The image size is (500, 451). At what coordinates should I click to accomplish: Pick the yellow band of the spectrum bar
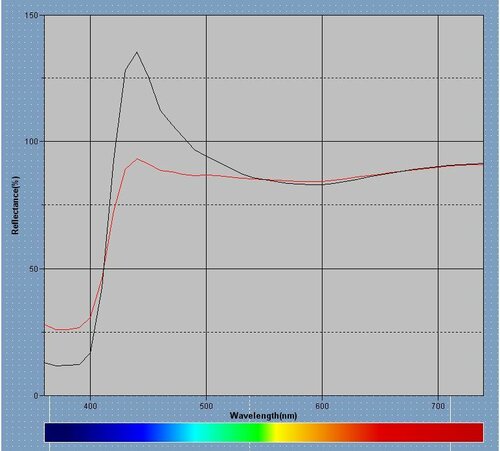pyautogui.click(x=278, y=432)
